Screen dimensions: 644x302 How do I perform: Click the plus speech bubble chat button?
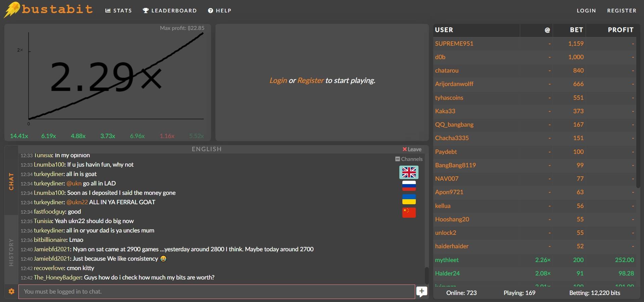coord(422,292)
